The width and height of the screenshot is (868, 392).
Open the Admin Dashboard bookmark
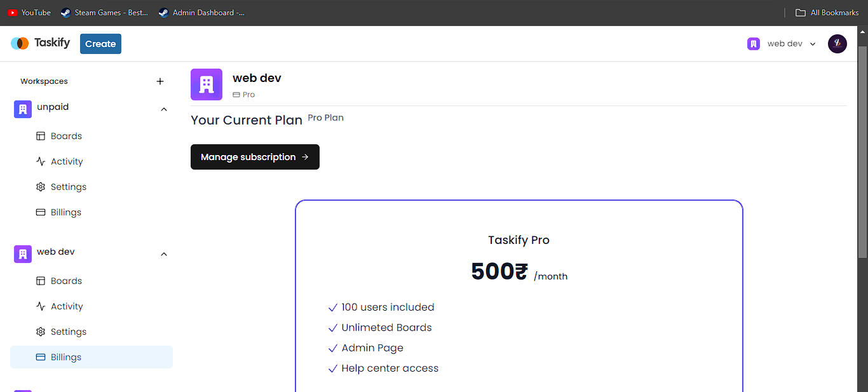[201, 13]
